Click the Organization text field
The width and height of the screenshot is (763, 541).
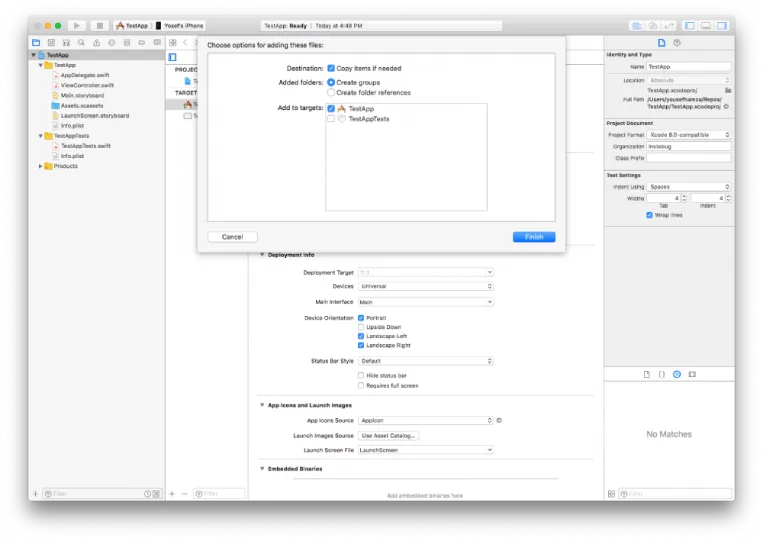[x=689, y=146]
